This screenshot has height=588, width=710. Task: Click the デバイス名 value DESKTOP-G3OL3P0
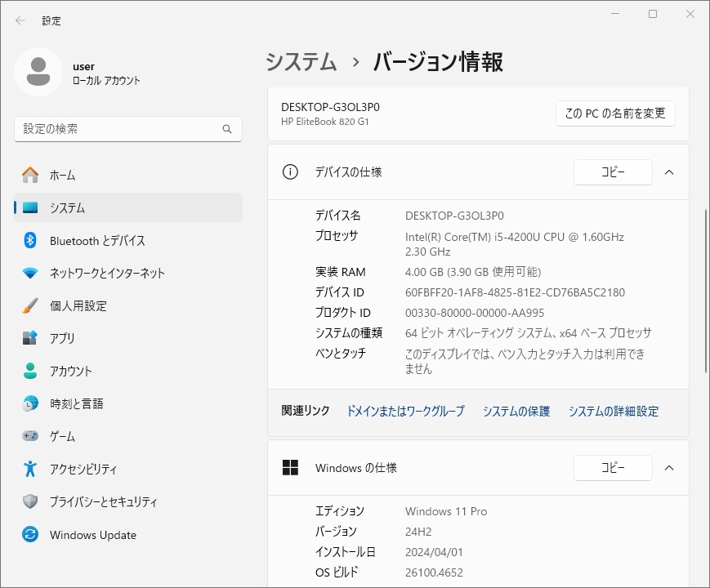click(x=454, y=216)
